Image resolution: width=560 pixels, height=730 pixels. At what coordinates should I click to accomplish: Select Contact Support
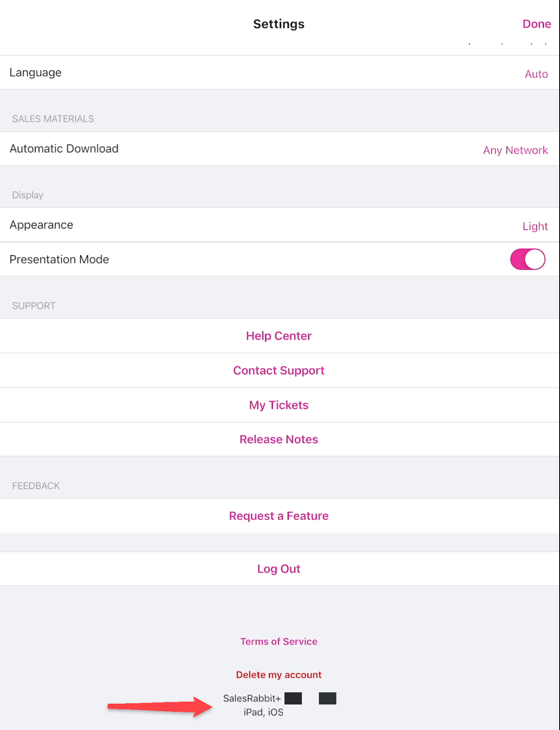click(279, 370)
